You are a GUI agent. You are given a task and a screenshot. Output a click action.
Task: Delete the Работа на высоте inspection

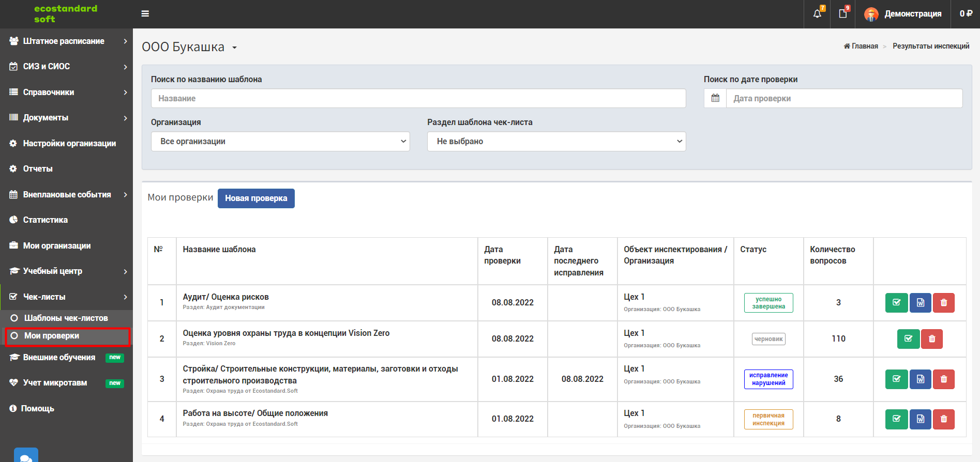(x=944, y=419)
